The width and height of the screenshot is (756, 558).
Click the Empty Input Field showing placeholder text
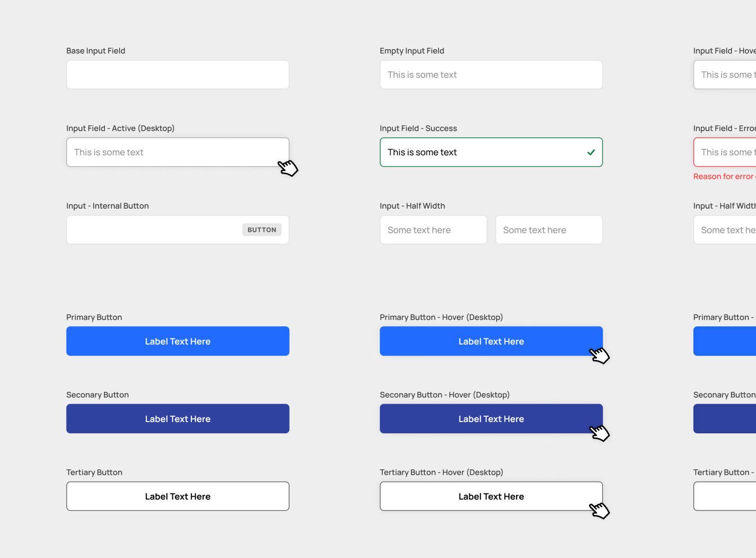tap(491, 74)
